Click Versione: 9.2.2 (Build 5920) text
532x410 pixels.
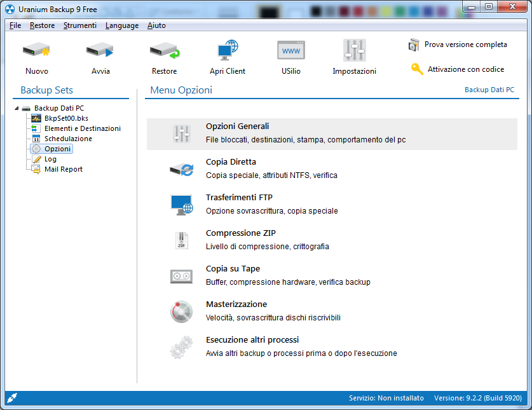click(x=478, y=398)
